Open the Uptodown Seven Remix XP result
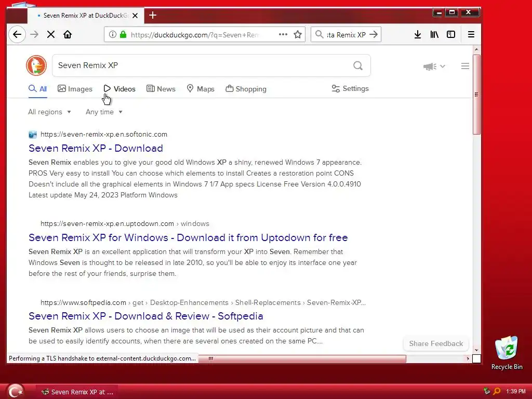This screenshot has width=532, height=399. click(188, 237)
